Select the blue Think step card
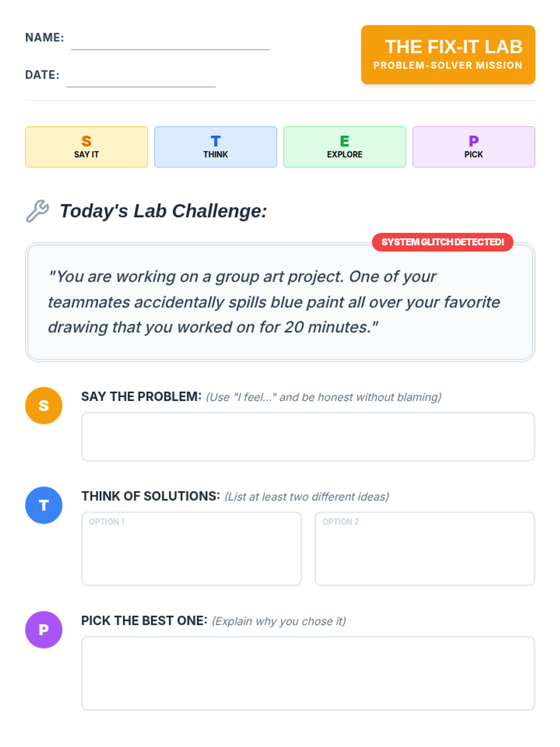Image resolution: width=560 pixels, height=747 pixels. coord(216,147)
